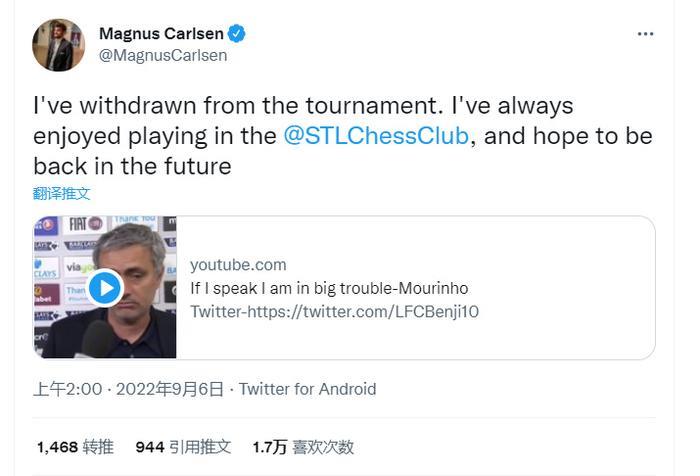This screenshot has width=700, height=476.
Task: Open the @STLChessClub mention
Action: [376, 135]
